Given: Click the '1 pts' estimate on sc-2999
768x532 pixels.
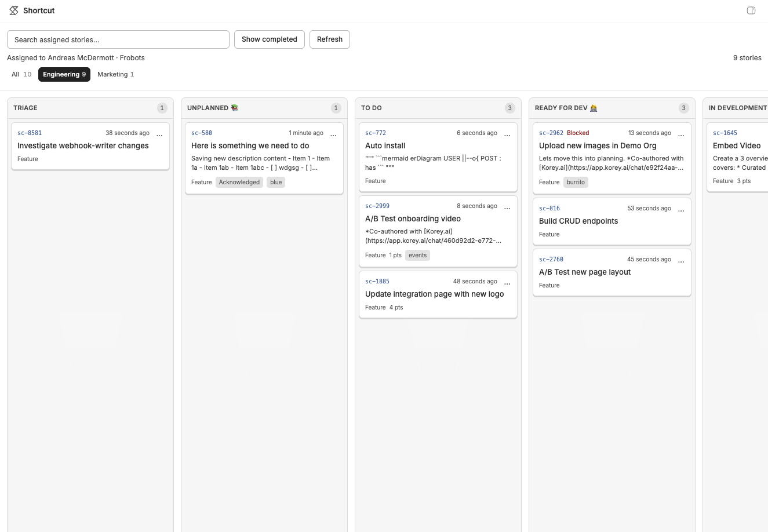Looking at the screenshot, I should (x=395, y=255).
